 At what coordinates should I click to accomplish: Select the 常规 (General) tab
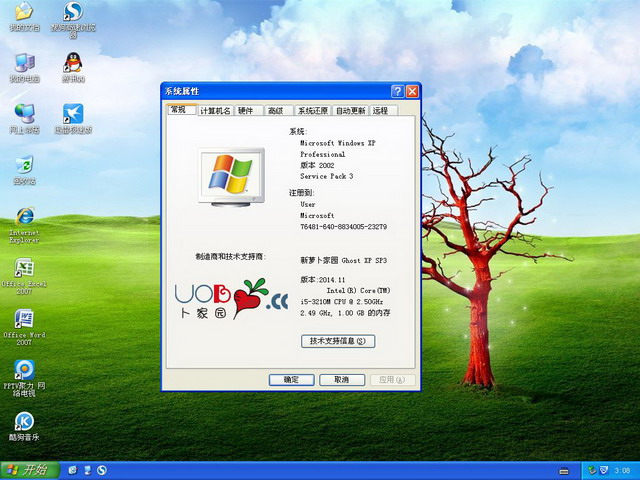coord(182,109)
